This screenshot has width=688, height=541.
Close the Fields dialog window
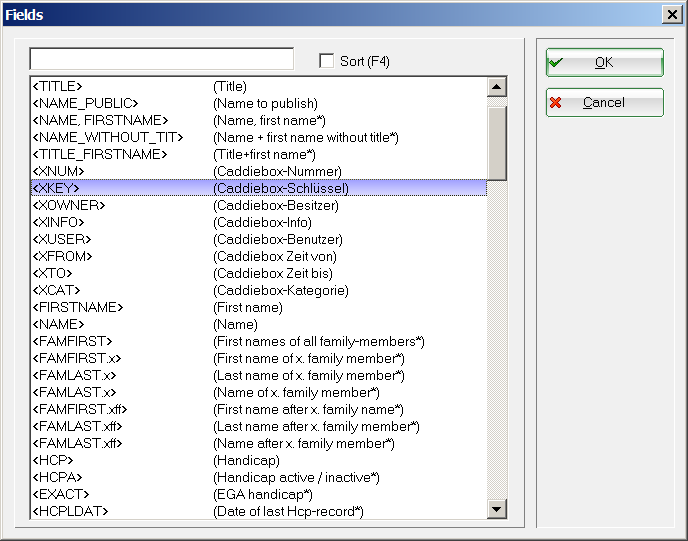pos(672,14)
